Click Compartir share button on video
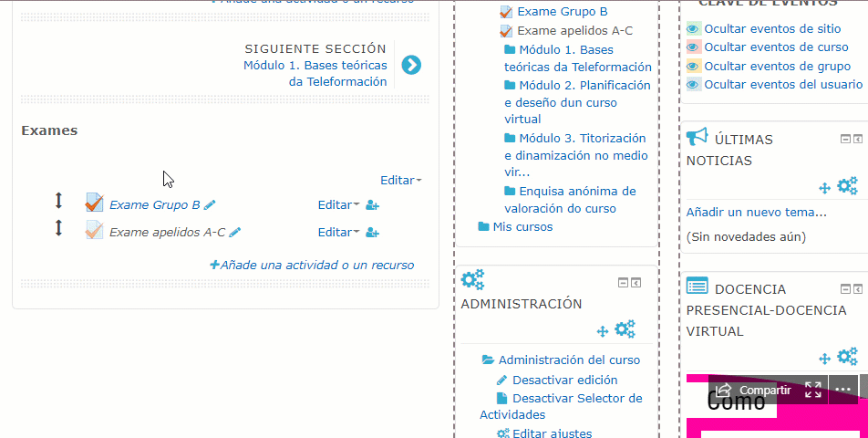Screen dimensions: 868x438 pos(753,390)
